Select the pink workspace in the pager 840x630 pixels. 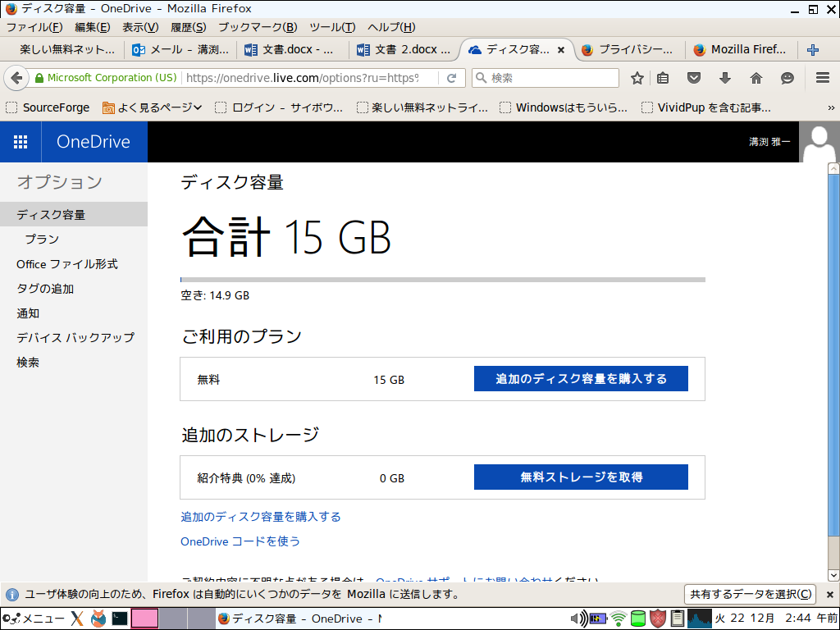click(x=144, y=619)
